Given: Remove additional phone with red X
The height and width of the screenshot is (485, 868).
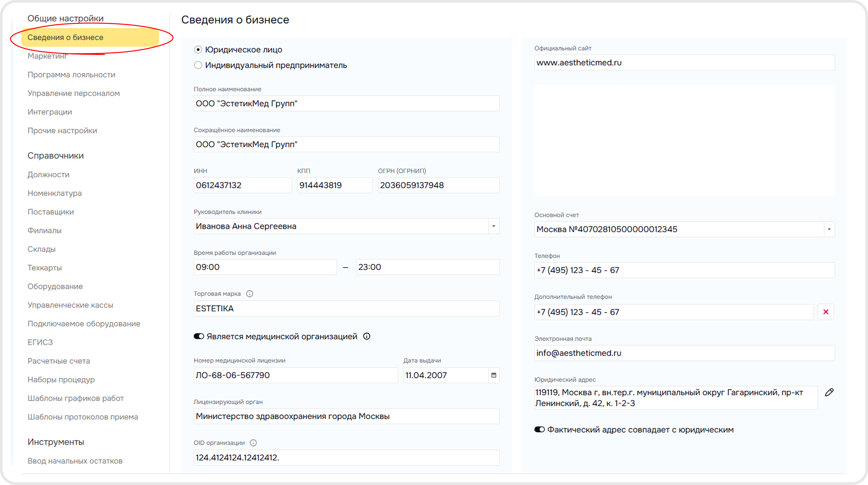Looking at the screenshot, I should [x=826, y=312].
